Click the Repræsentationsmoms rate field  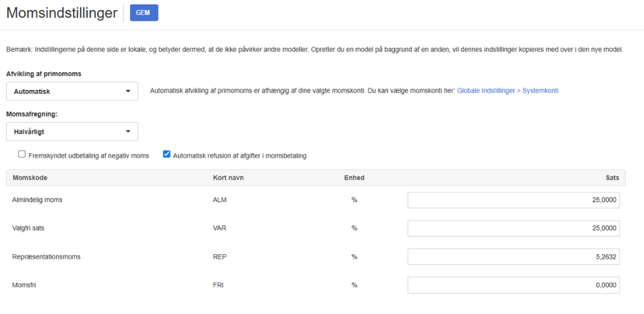click(x=513, y=257)
